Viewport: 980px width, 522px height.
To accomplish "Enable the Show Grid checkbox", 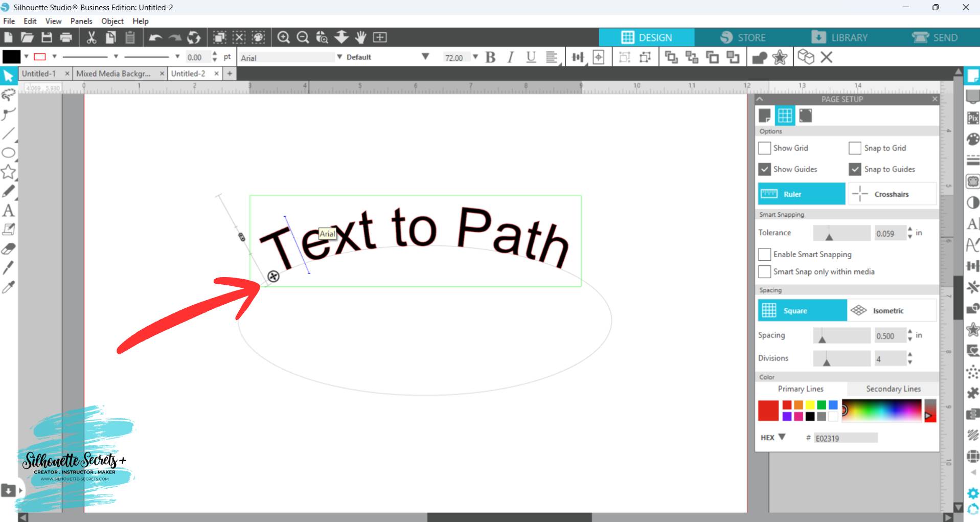I will tap(764, 148).
